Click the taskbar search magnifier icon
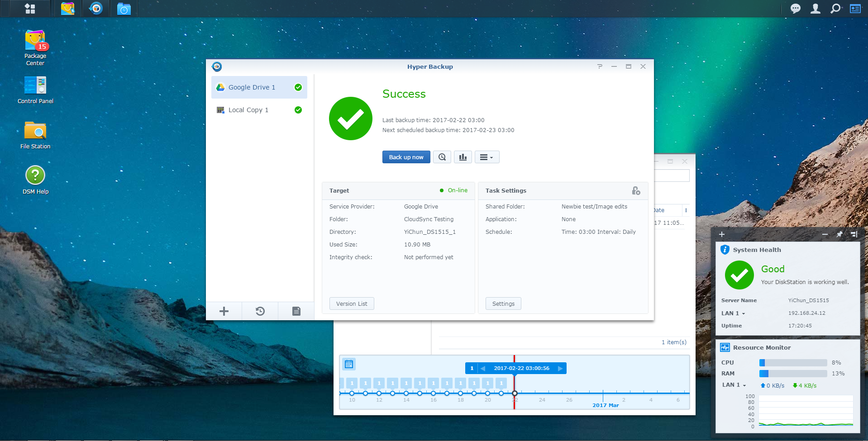This screenshot has height=441, width=868. click(835, 9)
